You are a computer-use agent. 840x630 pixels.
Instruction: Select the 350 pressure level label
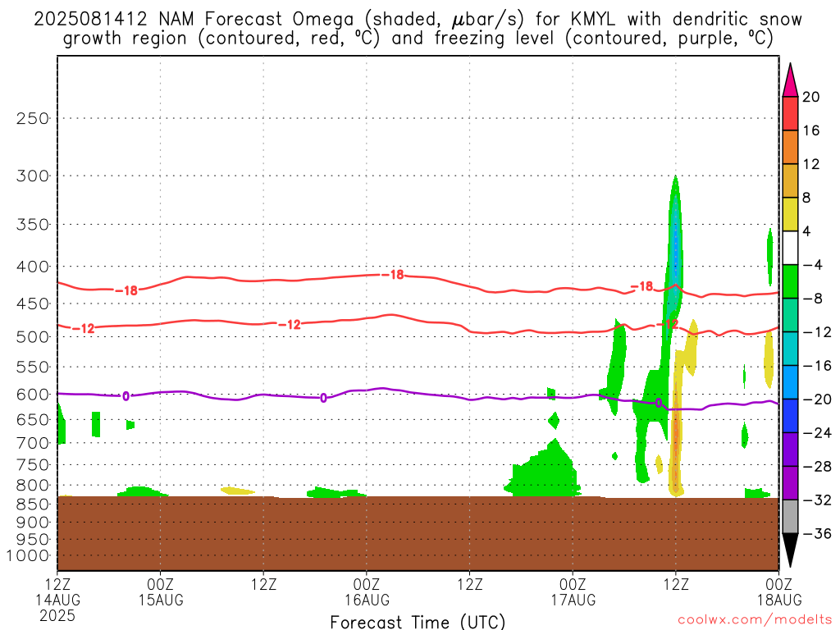[33, 225]
